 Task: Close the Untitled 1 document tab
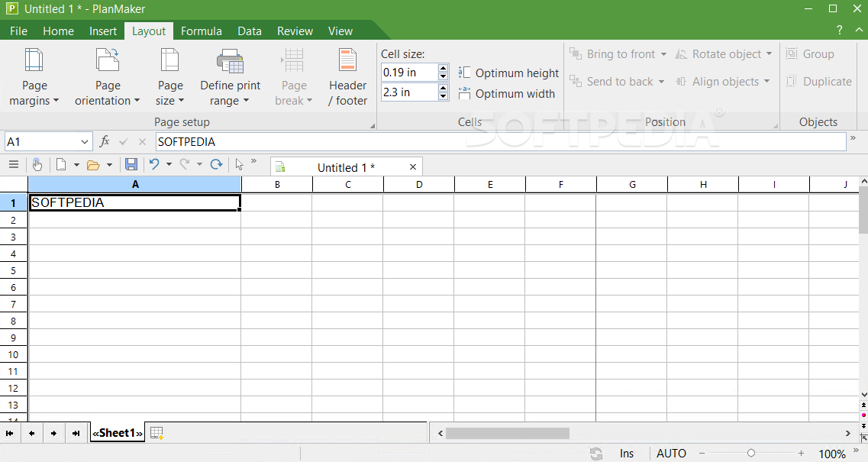(x=412, y=167)
